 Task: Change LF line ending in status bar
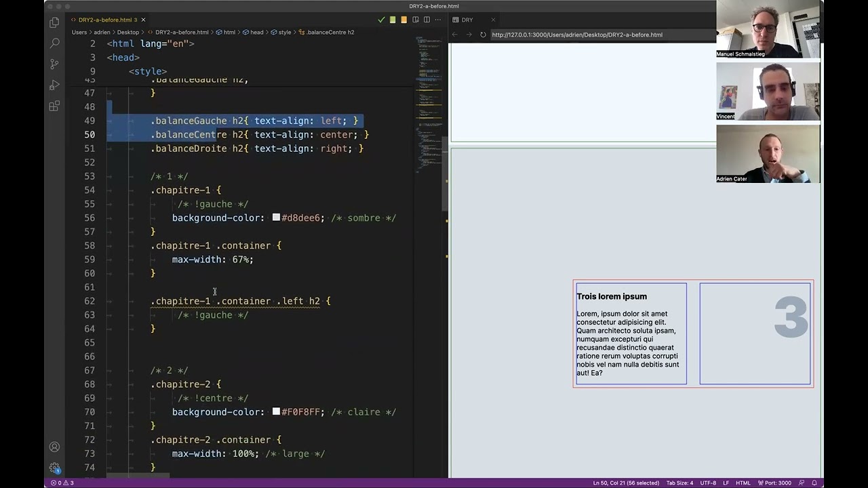tap(726, 483)
